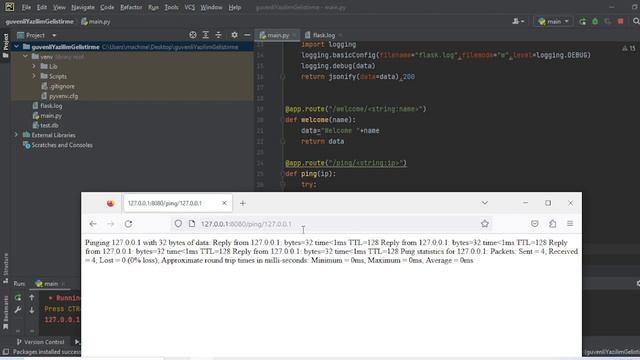Viewport: 640px width, 360px height.
Task: Click the Search Everywhere magnifier icon
Action: click(x=636, y=21)
